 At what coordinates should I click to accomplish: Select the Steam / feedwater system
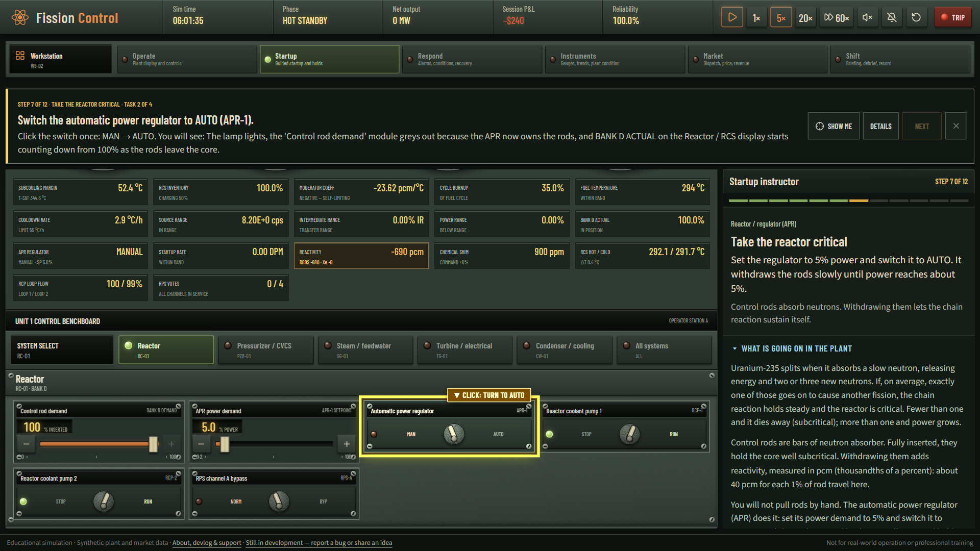(x=365, y=350)
